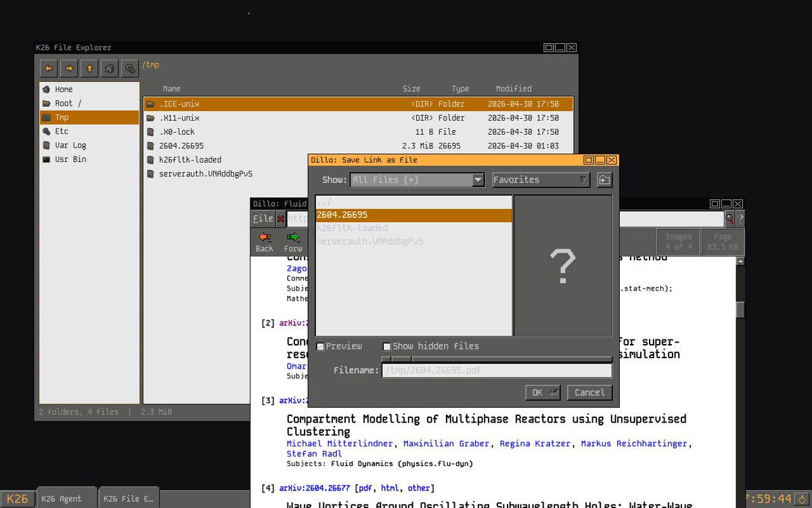Select Root / in the sidebar
Image resolution: width=812 pixels, height=508 pixels.
(x=89, y=104)
